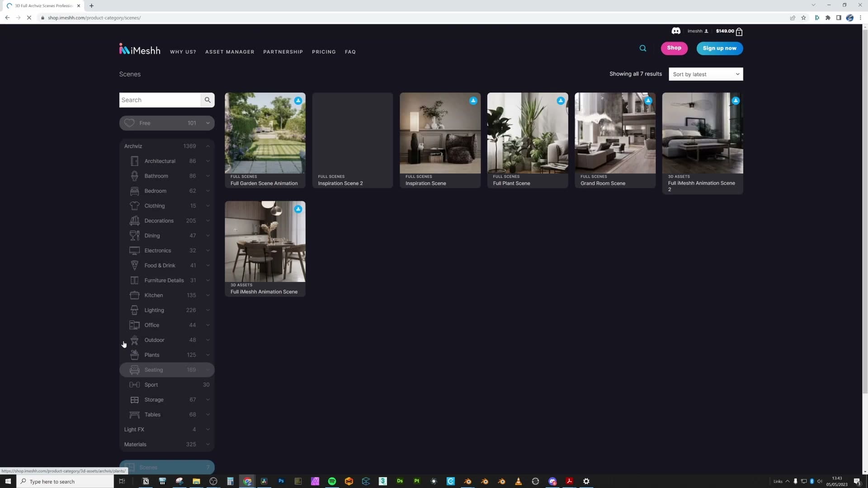The height and width of the screenshot is (488, 868).
Task: Expand the Light FX chevron
Action: click(208, 429)
